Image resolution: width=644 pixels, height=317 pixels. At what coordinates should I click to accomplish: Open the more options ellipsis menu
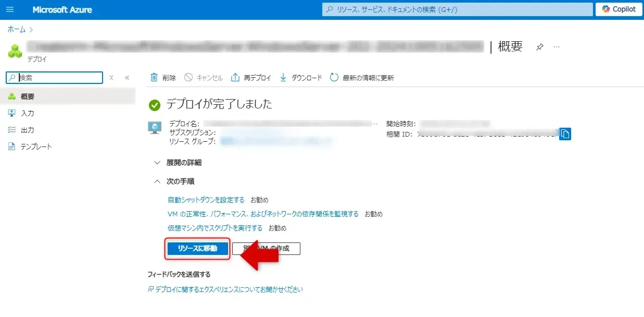(x=557, y=47)
